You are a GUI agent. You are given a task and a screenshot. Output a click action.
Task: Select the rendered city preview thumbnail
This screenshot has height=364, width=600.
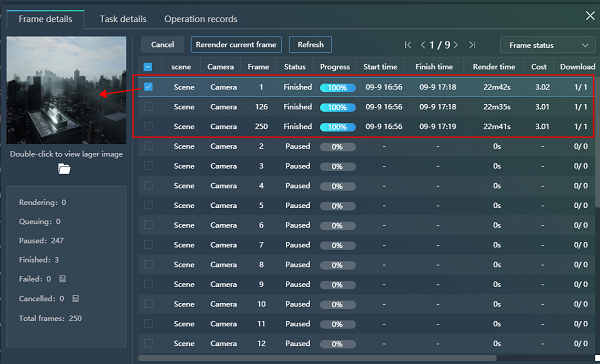[x=66, y=90]
